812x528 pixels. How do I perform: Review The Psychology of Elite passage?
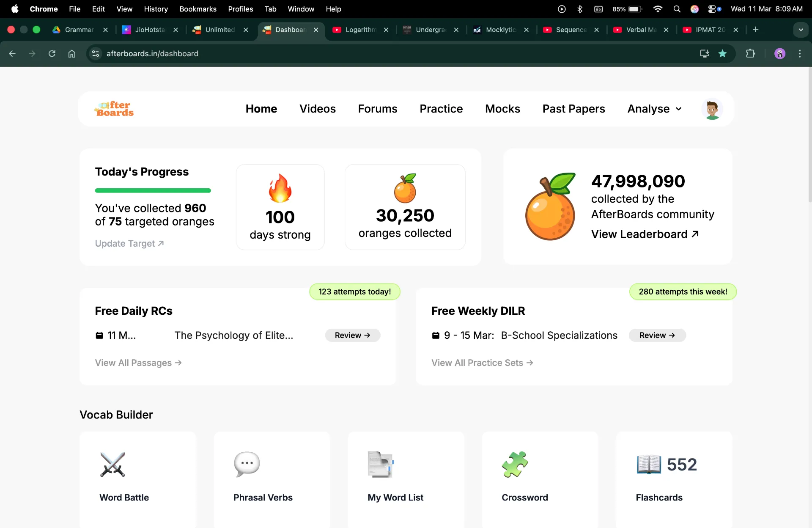point(353,335)
